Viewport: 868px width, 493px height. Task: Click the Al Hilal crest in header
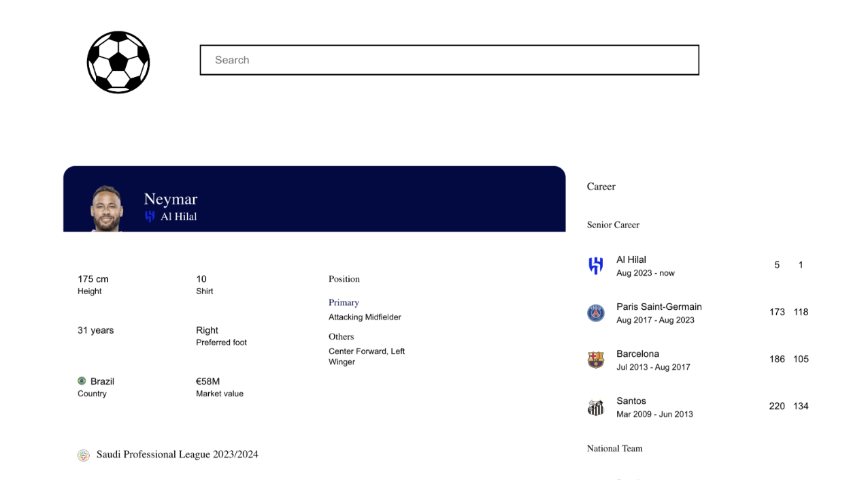tap(150, 217)
